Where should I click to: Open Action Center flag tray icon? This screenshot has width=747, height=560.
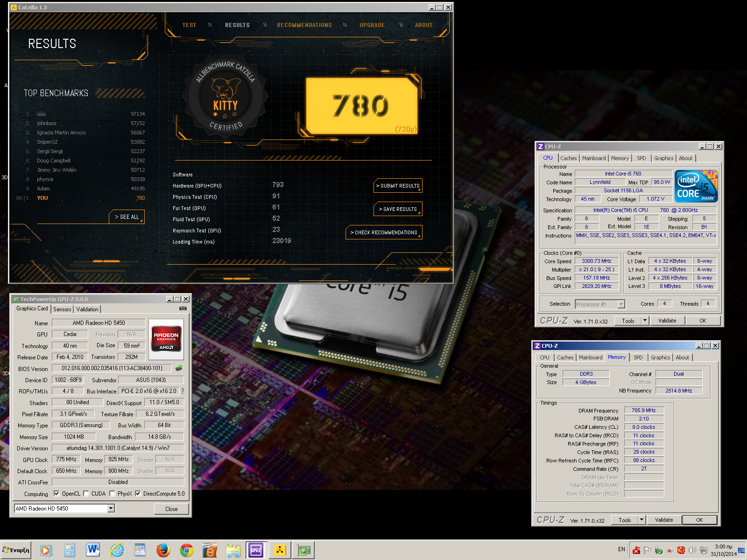click(x=648, y=550)
